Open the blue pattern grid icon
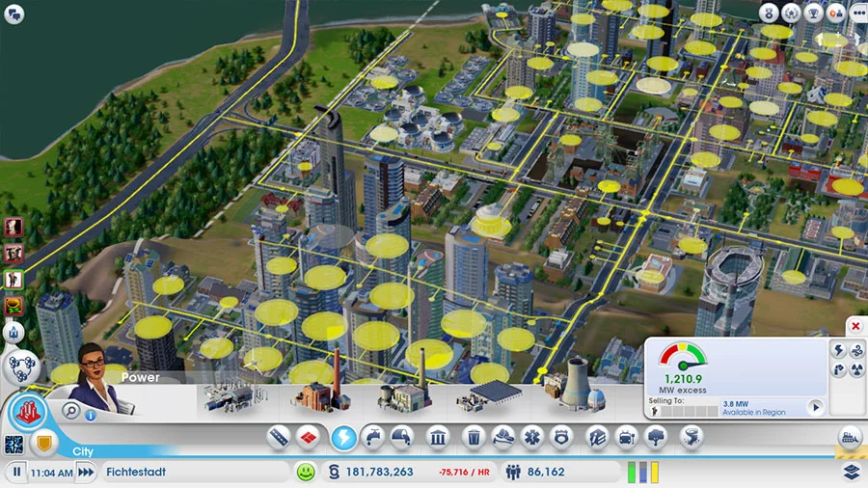The width and height of the screenshot is (868, 488). 14,445
